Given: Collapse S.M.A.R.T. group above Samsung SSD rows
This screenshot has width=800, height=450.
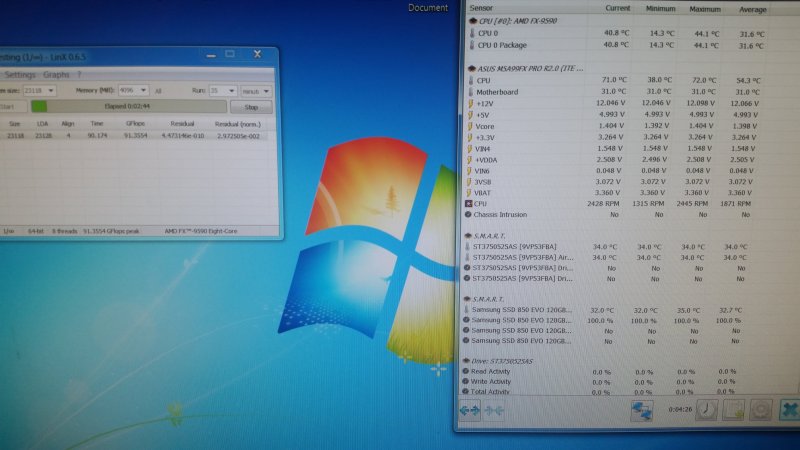Looking at the screenshot, I should (467, 299).
